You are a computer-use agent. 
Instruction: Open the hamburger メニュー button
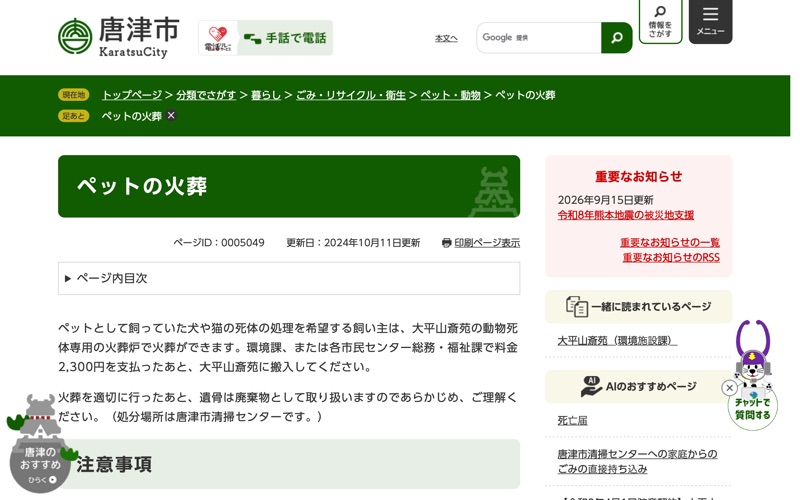[x=710, y=21]
